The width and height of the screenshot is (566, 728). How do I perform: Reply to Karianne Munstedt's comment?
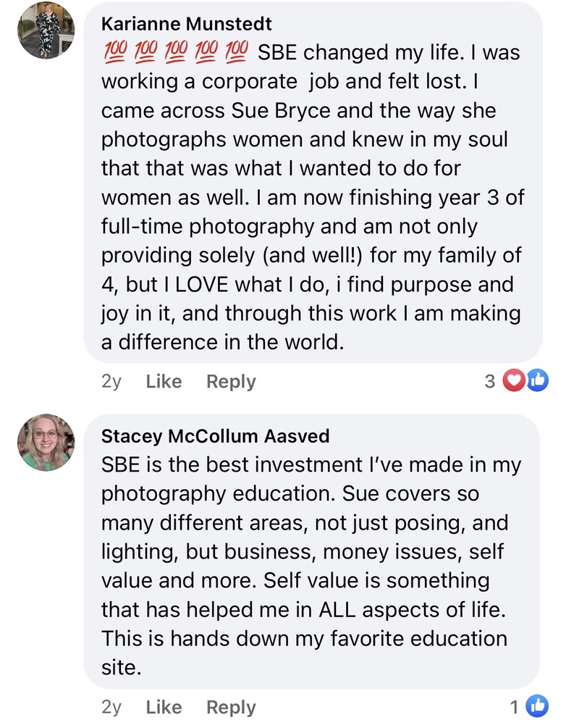pos(231,382)
